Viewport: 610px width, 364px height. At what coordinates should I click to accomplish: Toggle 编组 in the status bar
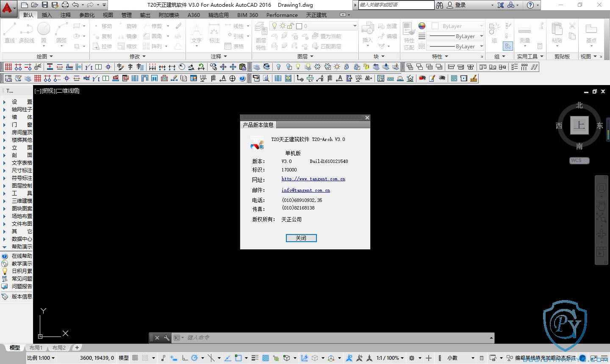tap(520, 358)
